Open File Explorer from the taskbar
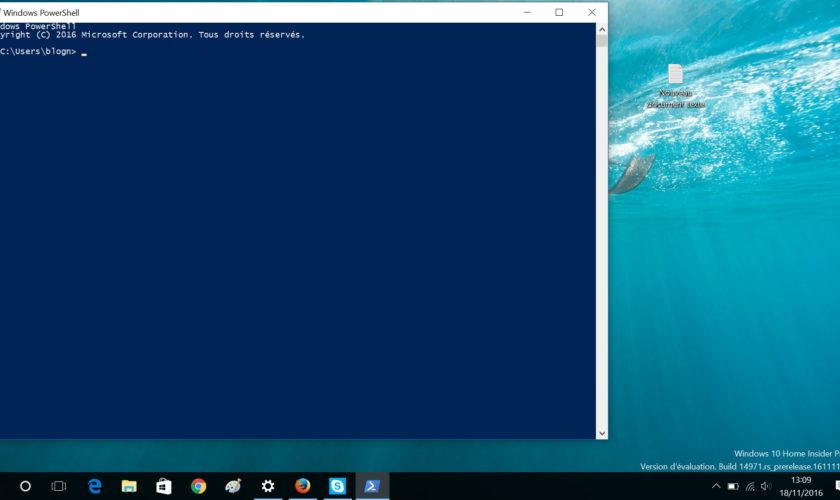The image size is (840, 500). click(x=129, y=486)
